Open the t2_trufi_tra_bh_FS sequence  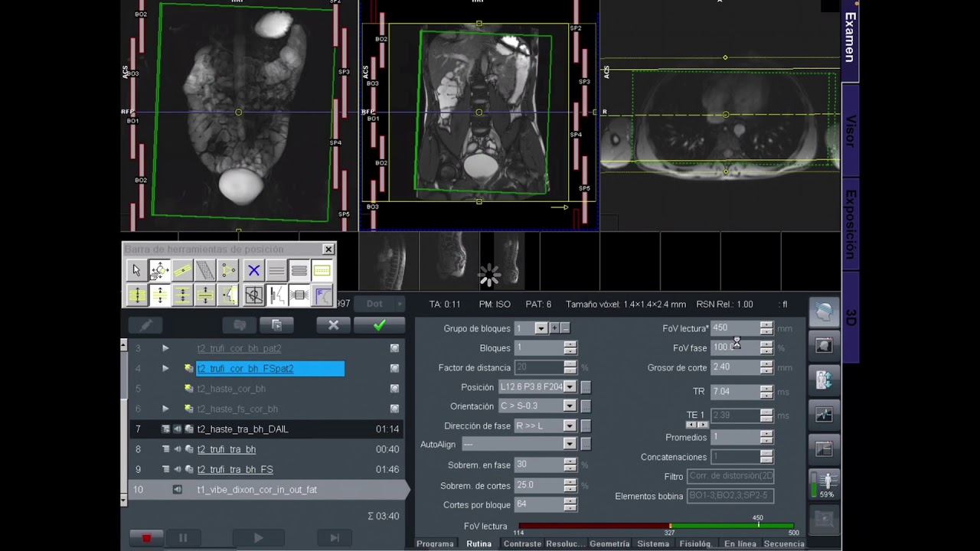[x=235, y=469]
